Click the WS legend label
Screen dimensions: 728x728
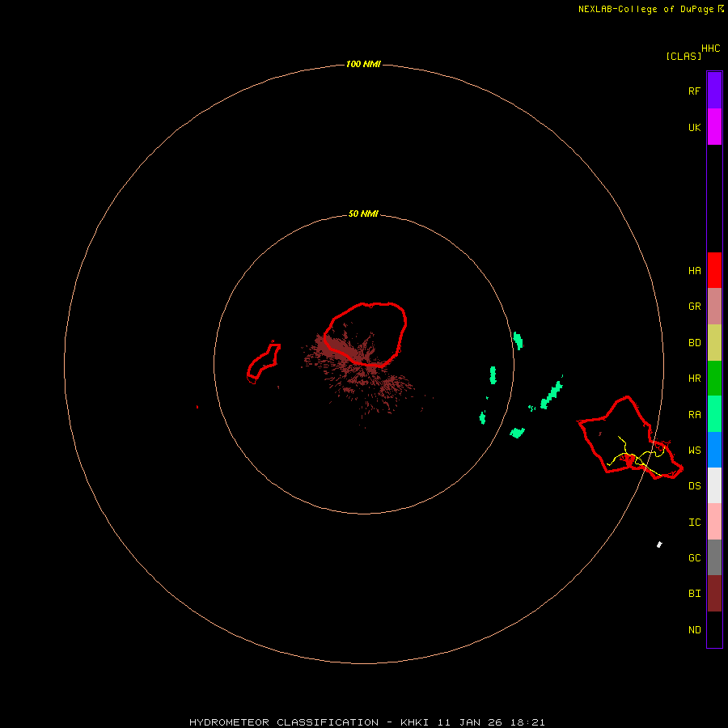tap(694, 450)
